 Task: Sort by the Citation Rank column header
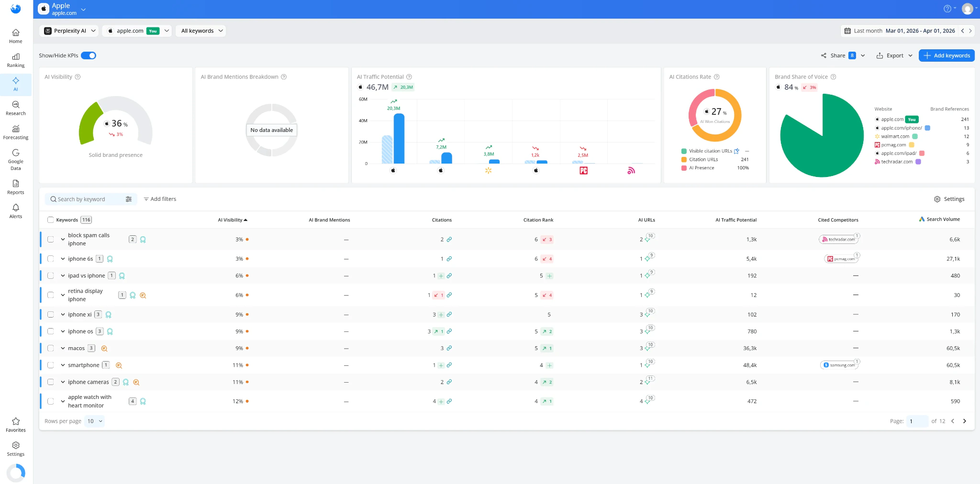[x=538, y=220]
